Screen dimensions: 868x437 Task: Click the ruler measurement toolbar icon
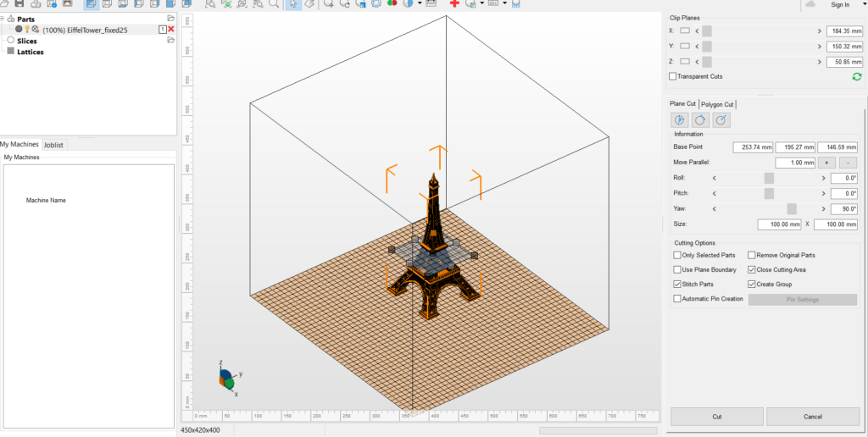click(431, 3)
